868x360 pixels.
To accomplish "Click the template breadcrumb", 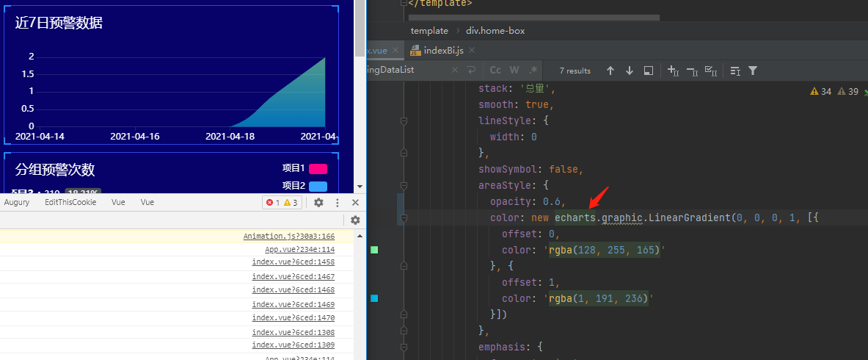I will tap(429, 31).
